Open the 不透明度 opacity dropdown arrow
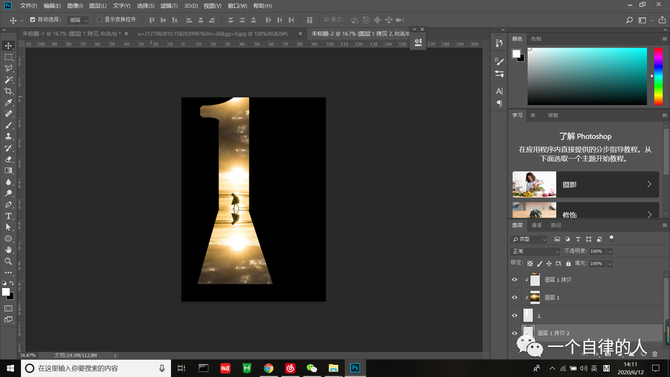The height and width of the screenshot is (377, 670). (610, 251)
